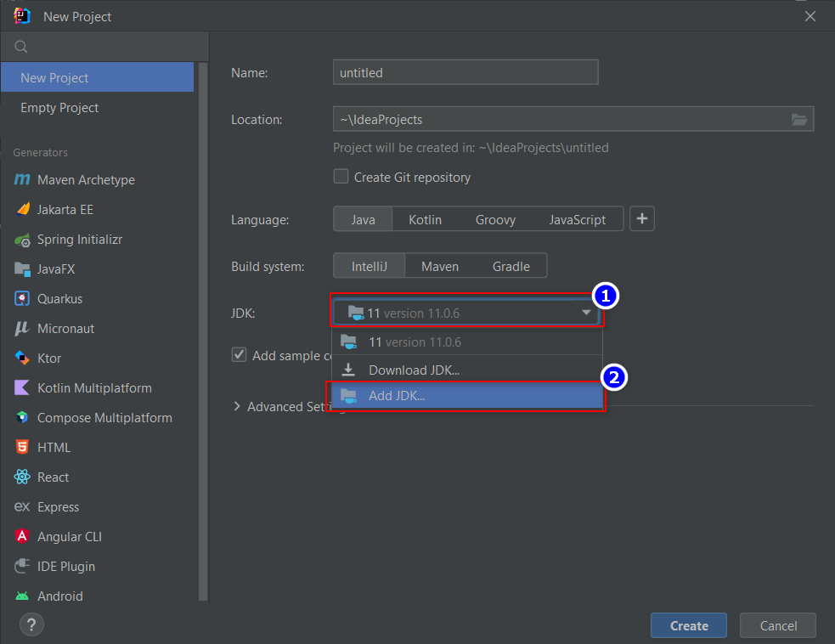
Task: Select Kotlin Multiplatform label
Action: [94, 387]
